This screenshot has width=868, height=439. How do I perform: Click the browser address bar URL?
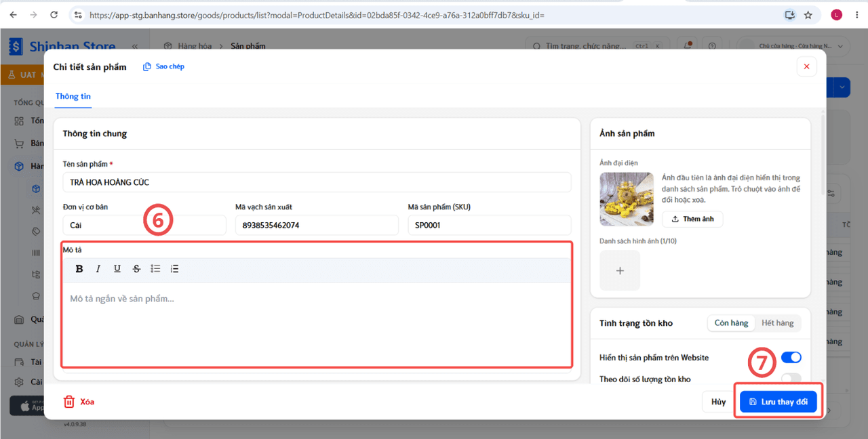(316, 15)
